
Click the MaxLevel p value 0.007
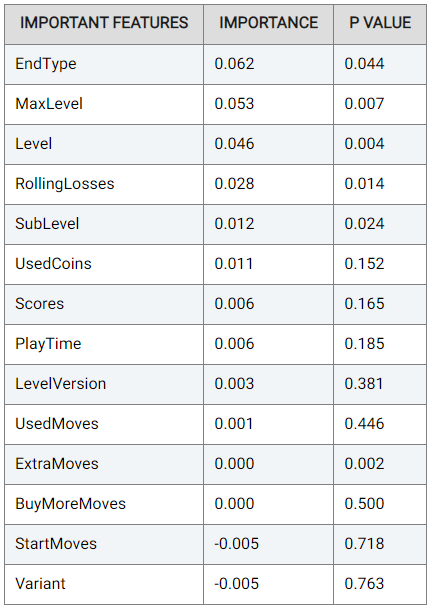coord(364,104)
